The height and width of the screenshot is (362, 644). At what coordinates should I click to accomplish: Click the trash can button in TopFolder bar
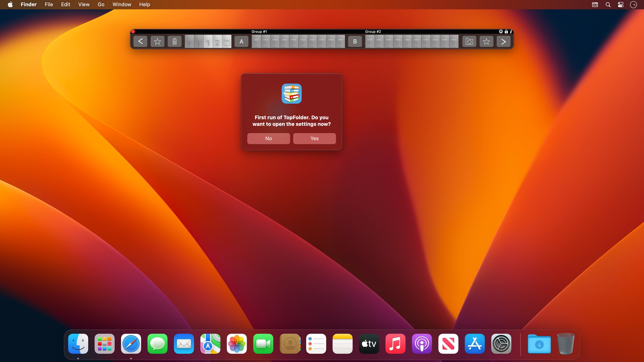click(174, 41)
